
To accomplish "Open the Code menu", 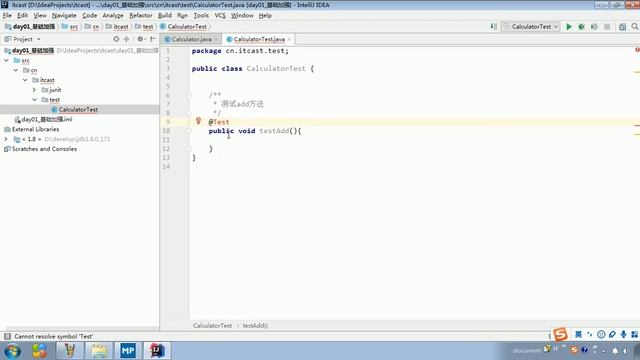I will pos(89,16).
